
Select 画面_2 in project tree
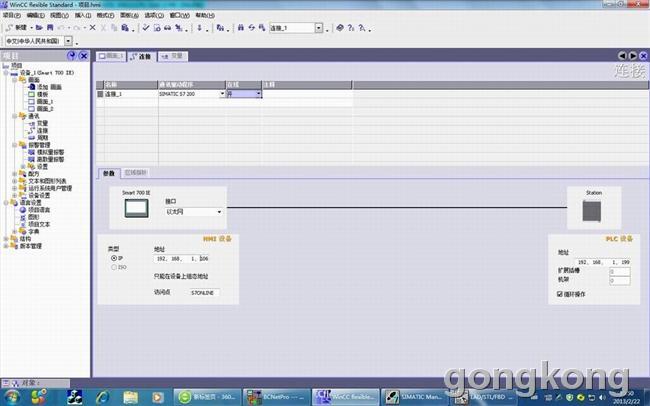(x=45, y=109)
